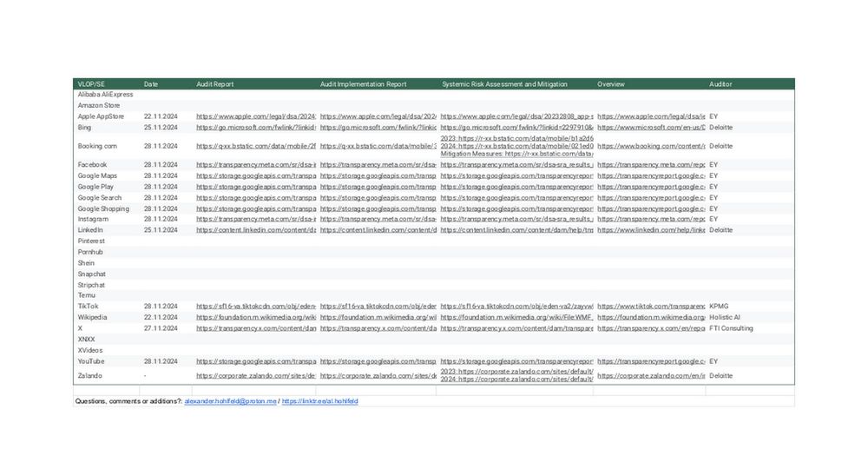
Task: Select the Alibaba AliExpress row name
Action: tap(105, 95)
